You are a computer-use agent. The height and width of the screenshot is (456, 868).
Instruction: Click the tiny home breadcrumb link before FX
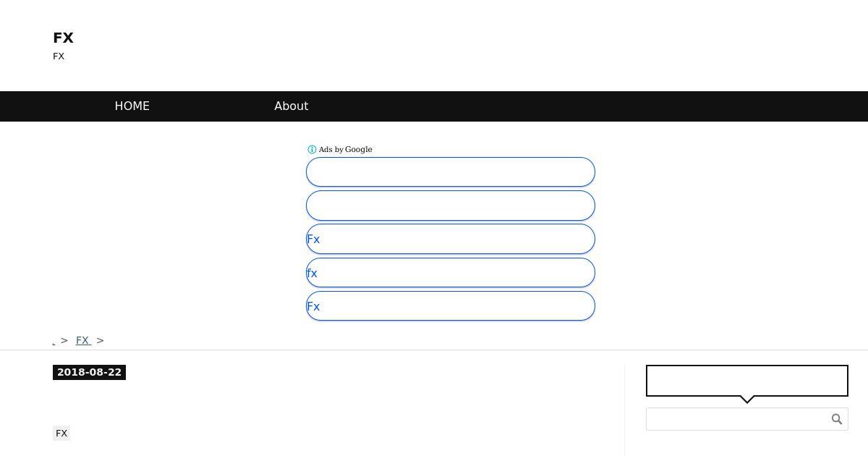(54, 342)
